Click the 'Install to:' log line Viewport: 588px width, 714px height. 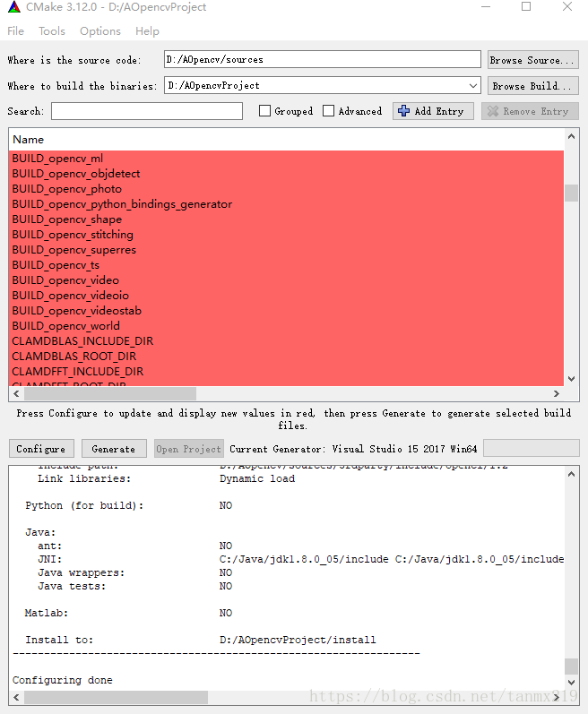(x=201, y=640)
